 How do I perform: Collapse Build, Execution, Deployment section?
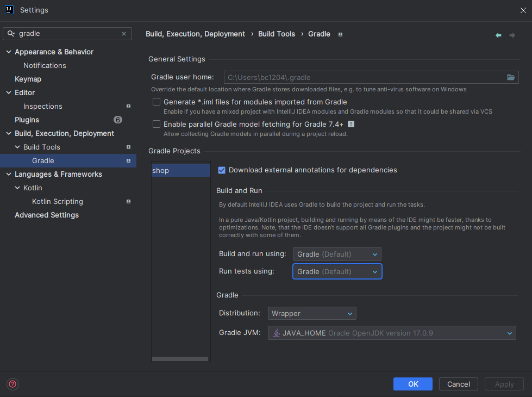(9, 133)
